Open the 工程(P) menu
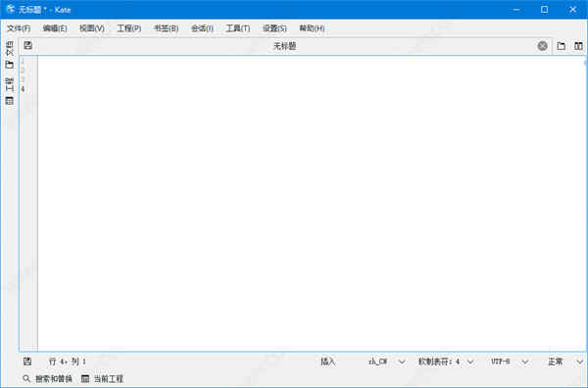Viewport: 588px width, 388px height. pyautogui.click(x=129, y=28)
